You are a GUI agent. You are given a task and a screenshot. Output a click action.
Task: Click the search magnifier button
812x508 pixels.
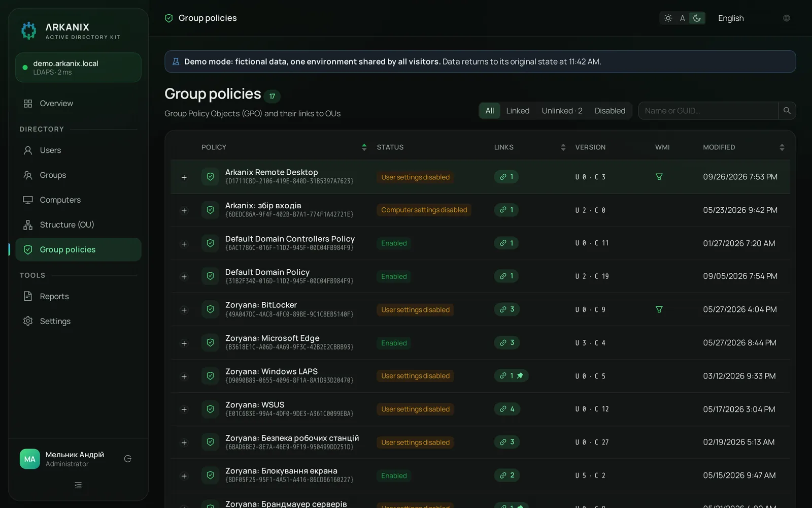pos(787,111)
